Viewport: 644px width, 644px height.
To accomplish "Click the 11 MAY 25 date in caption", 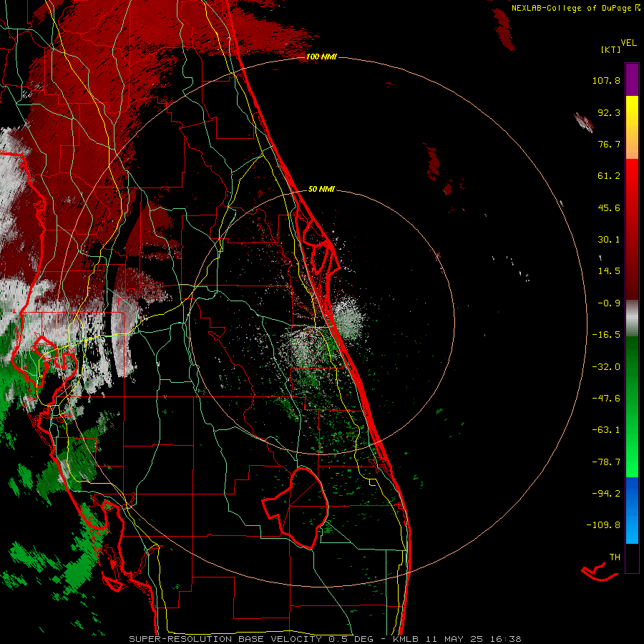I will (456, 639).
